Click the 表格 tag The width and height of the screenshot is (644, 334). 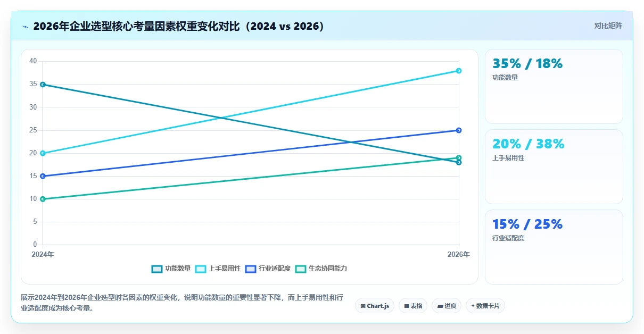(x=413, y=306)
